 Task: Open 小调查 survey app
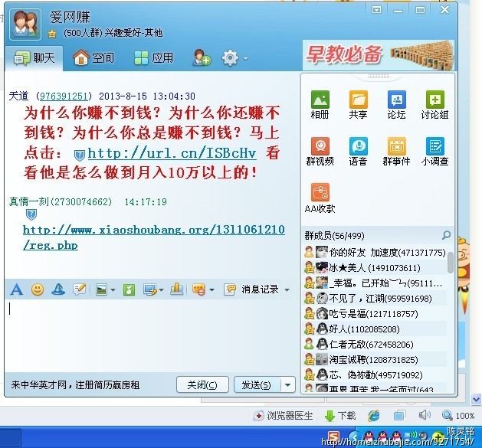coord(434,151)
